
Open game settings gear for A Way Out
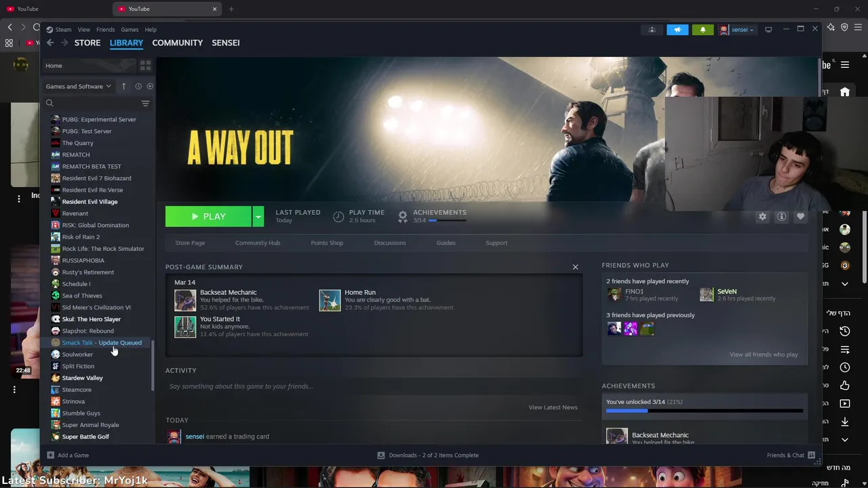762,216
